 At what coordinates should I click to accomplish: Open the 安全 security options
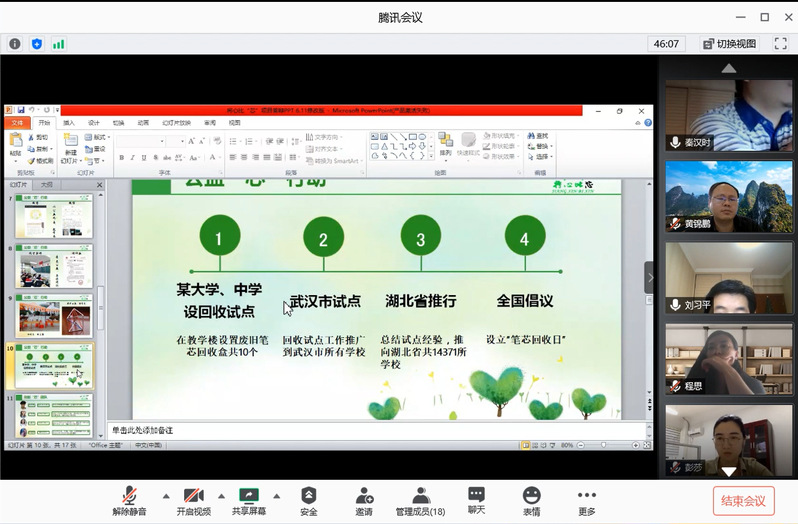pyautogui.click(x=309, y=501)
